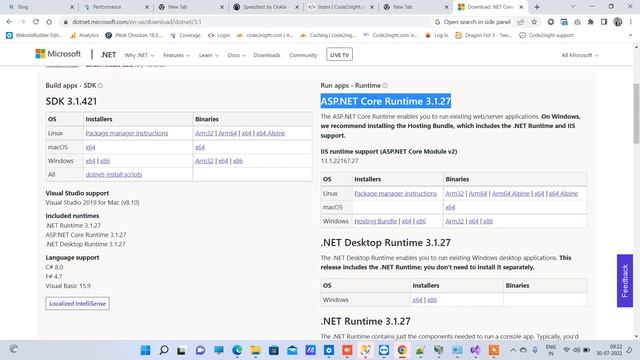
Task: Click highlighted ASP.NET Core Runtime 3.1.27 heading
Action: coord(386,101)
